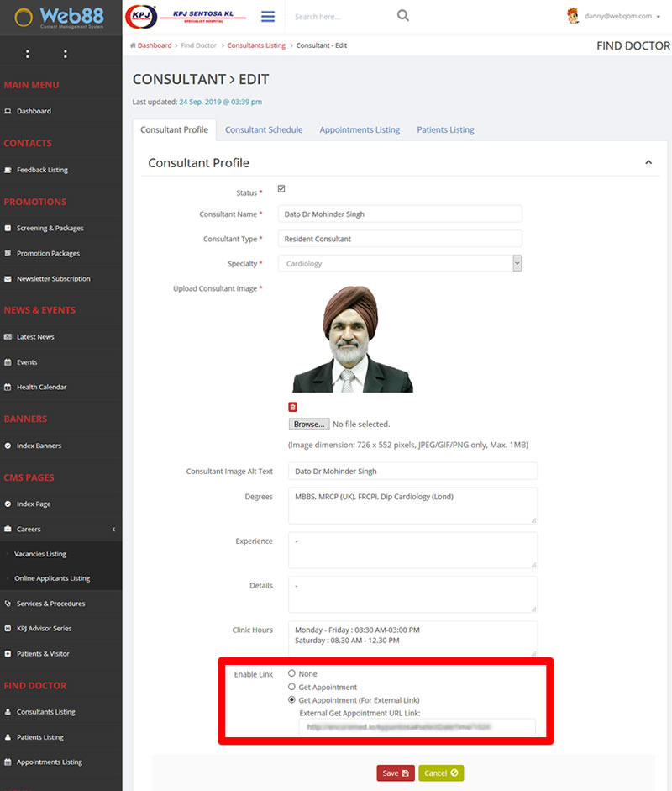
Task: Click the Browse file upload button
Action: click(x=308, y=425)
